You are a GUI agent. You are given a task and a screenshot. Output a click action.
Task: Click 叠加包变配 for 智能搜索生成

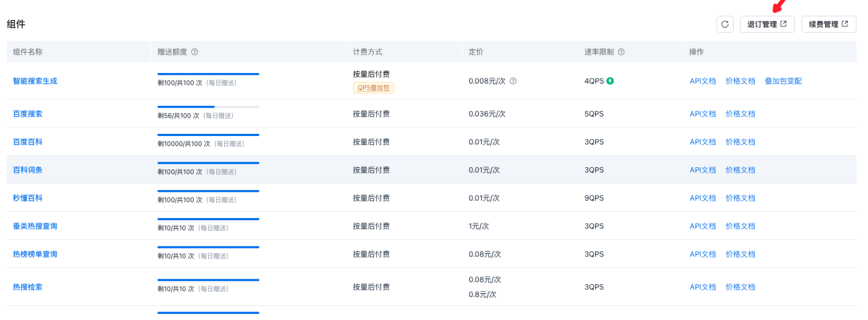point(783,81)
